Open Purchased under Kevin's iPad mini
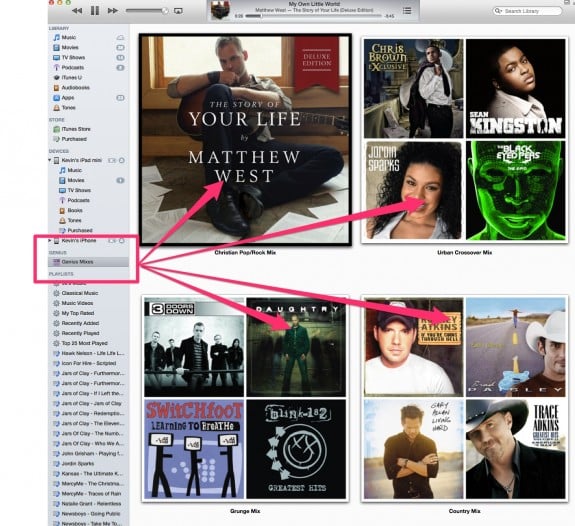Image resolution: width=575 pixels, height=526 pixels. click(x=80, y=230)
